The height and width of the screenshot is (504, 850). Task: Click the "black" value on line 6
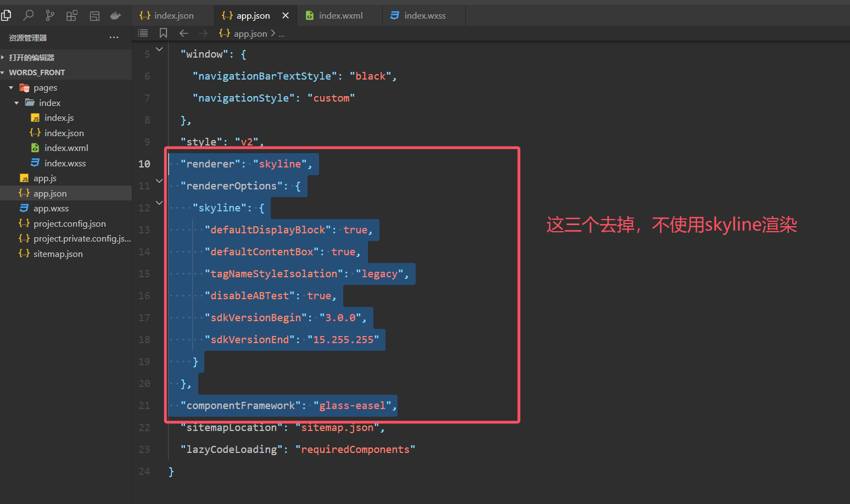pos(371,76)
